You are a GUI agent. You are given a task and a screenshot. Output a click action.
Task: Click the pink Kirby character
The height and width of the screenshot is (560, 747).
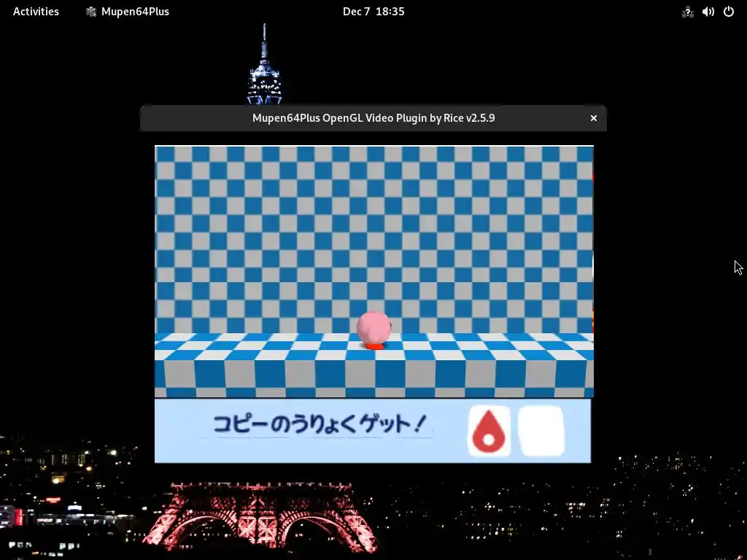[x=374, y=330]
